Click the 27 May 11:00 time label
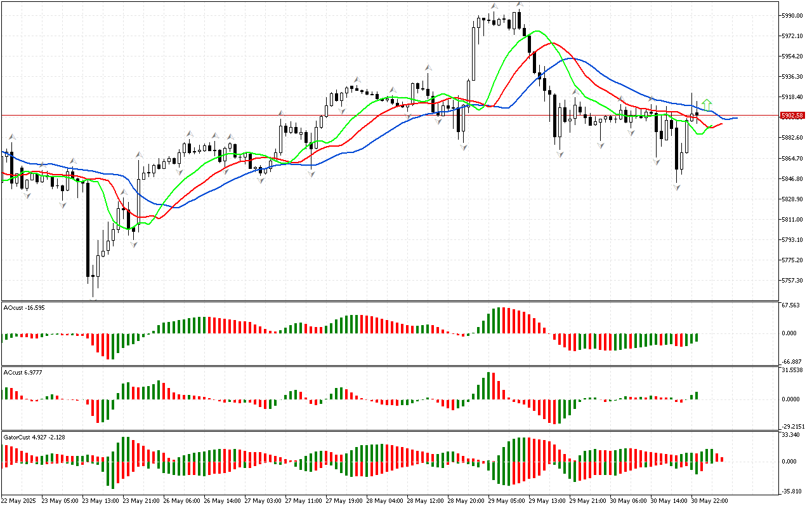812x508 pixels. [x=303, y=501]
